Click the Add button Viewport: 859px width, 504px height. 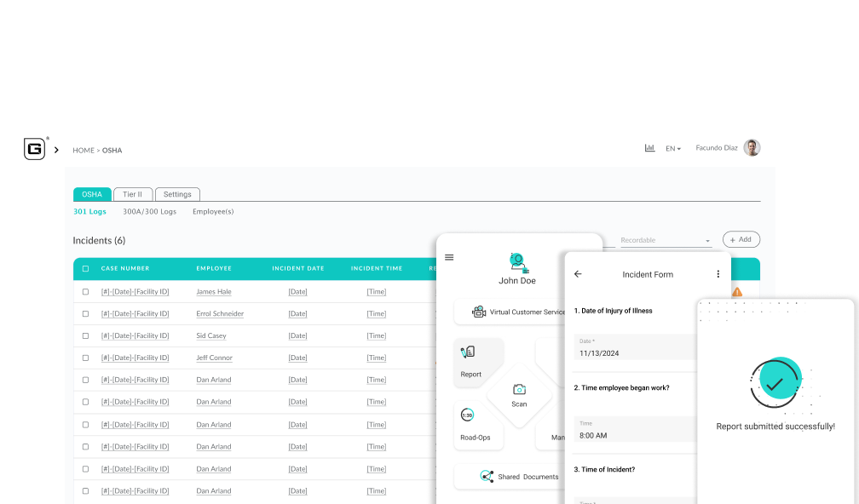pos(741,240)
